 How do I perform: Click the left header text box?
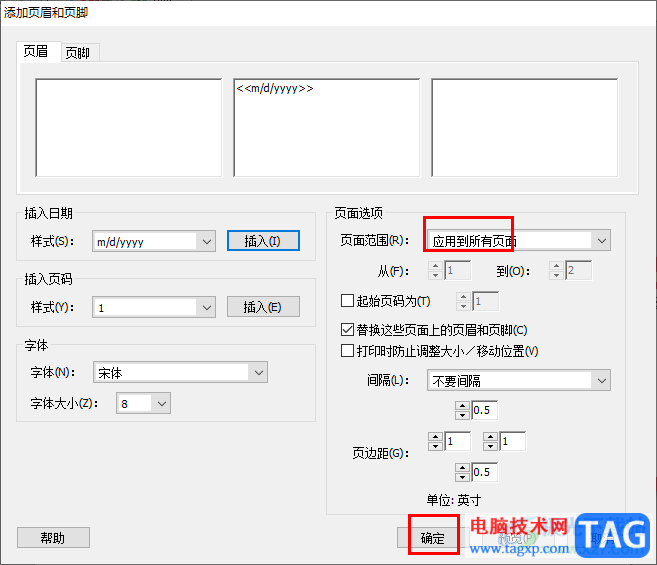click(x=129, y=127)
